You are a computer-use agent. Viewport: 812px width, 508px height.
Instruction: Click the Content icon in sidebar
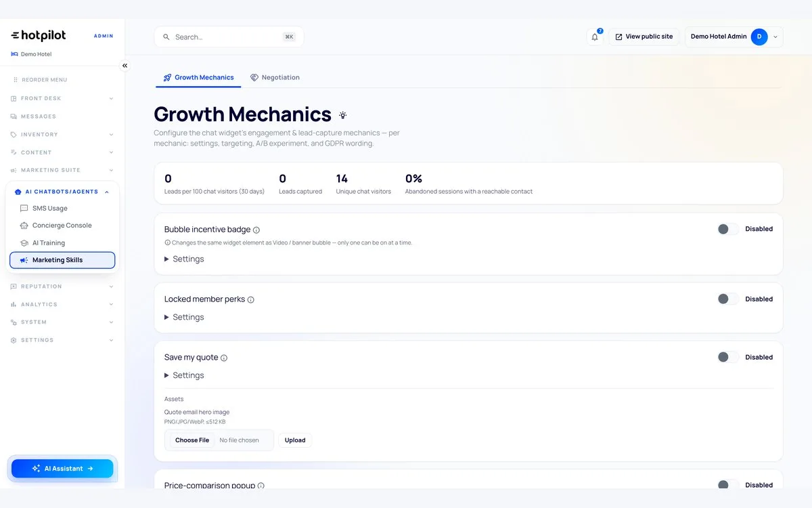(x=14, y=152)
